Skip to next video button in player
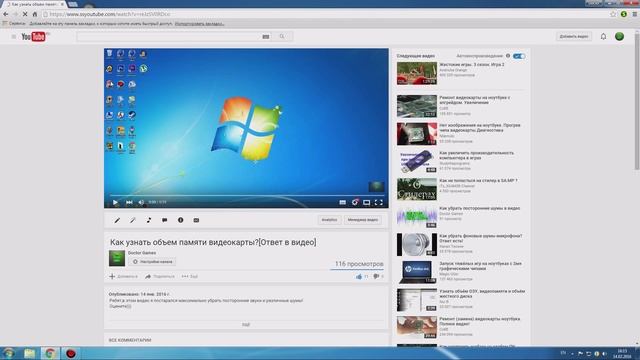This screenshot has height=360, width=640. [129, 202]
